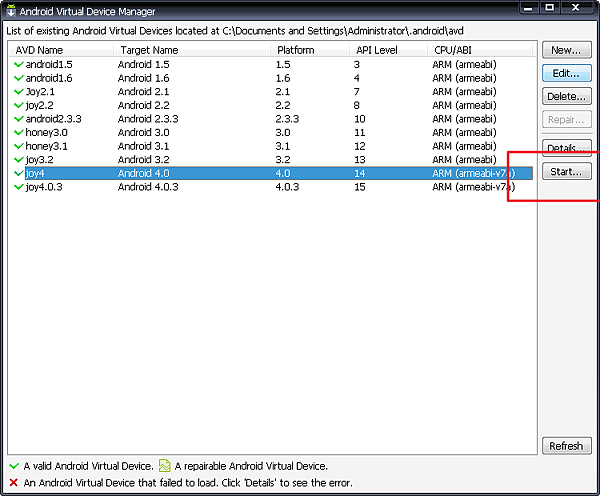
Task: Click the green legend checkmark icon
Action: (14, 466)
